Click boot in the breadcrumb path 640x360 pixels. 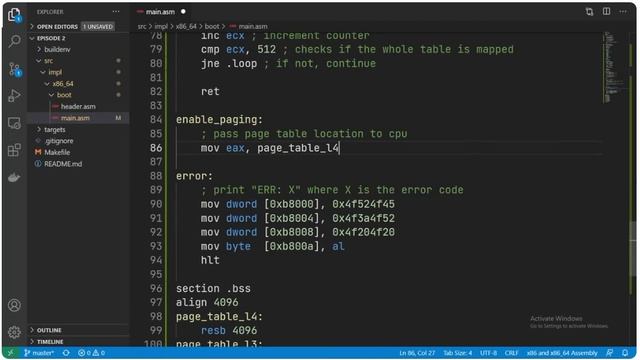211,27
